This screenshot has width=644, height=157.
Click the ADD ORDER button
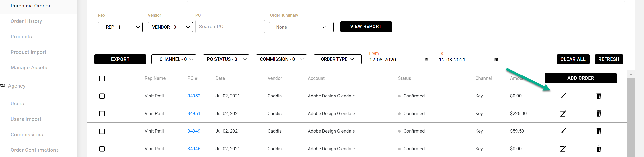click(x=580, y=78)
